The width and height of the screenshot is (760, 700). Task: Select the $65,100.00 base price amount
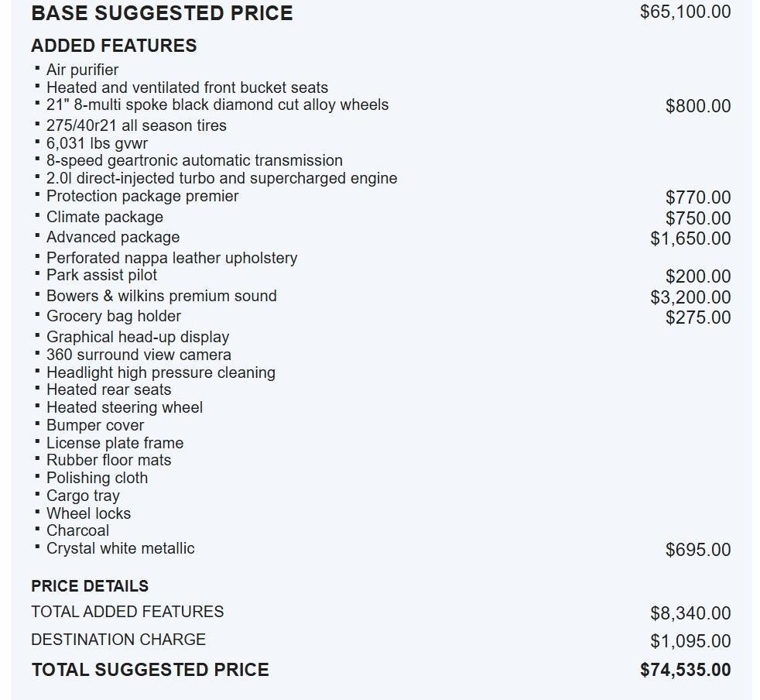point(685,12)
